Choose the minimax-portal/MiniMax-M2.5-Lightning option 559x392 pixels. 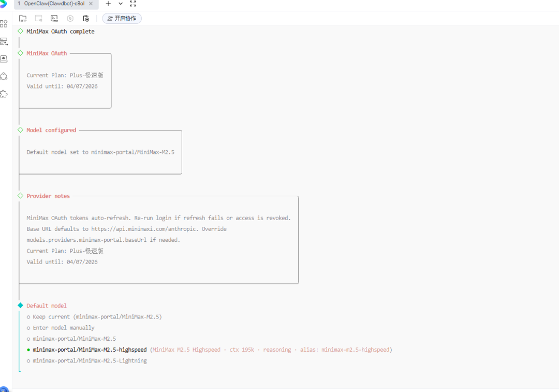(x=86, y=360)
